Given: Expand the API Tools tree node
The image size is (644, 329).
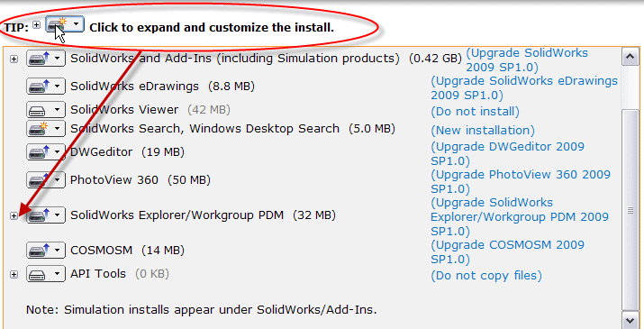Looking at the screenshot, I should coord(14,274).
